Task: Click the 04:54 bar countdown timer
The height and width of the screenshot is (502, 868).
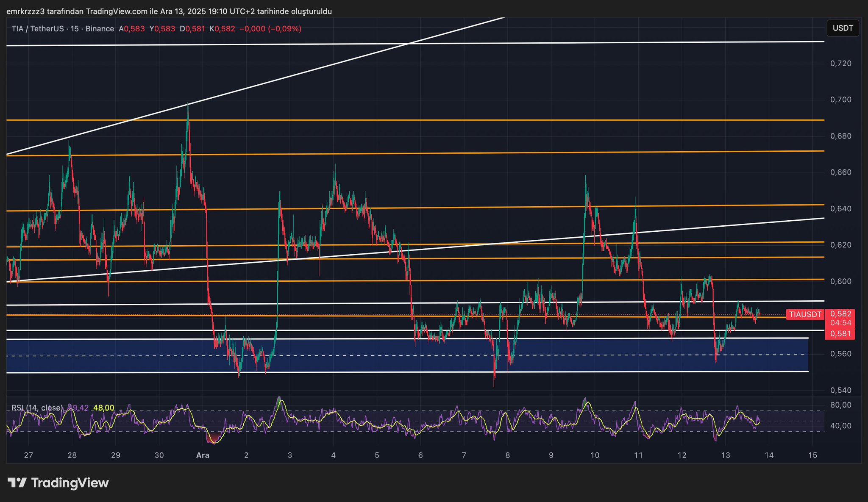Action: [x=840, y=323]
